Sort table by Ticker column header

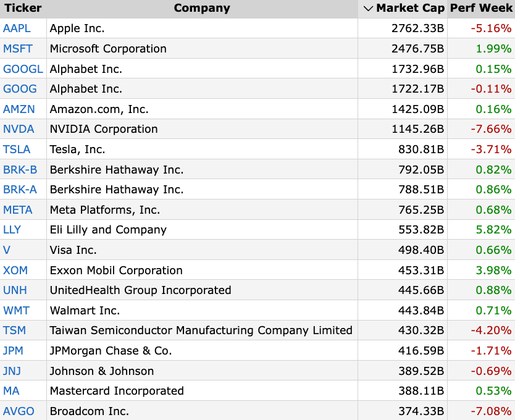click(23, 8)
